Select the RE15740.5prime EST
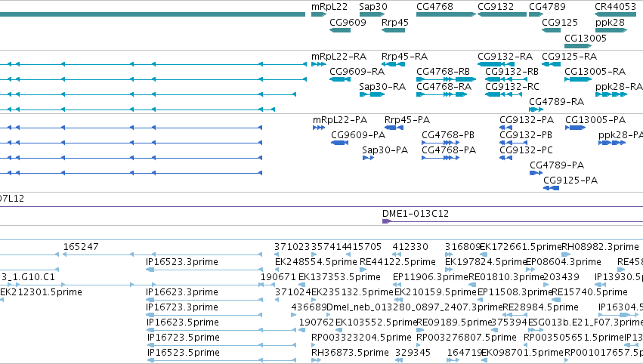This screenshot has width=643, height=364. pos(589,292)
